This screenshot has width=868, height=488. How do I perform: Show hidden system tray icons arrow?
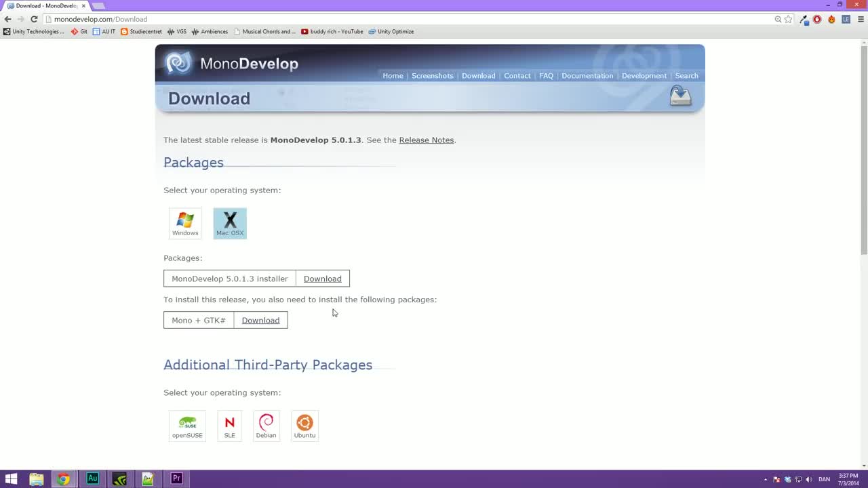pos(766,479)
